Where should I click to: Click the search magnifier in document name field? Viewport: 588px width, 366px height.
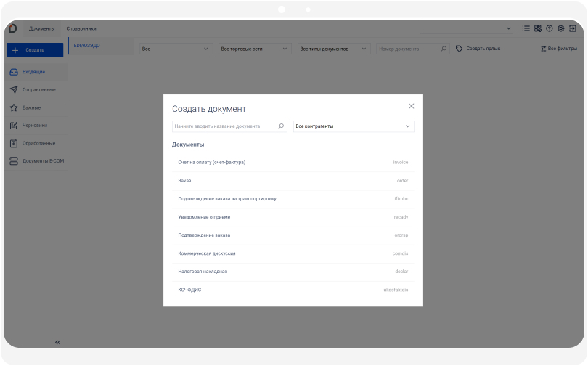(282, 126)
